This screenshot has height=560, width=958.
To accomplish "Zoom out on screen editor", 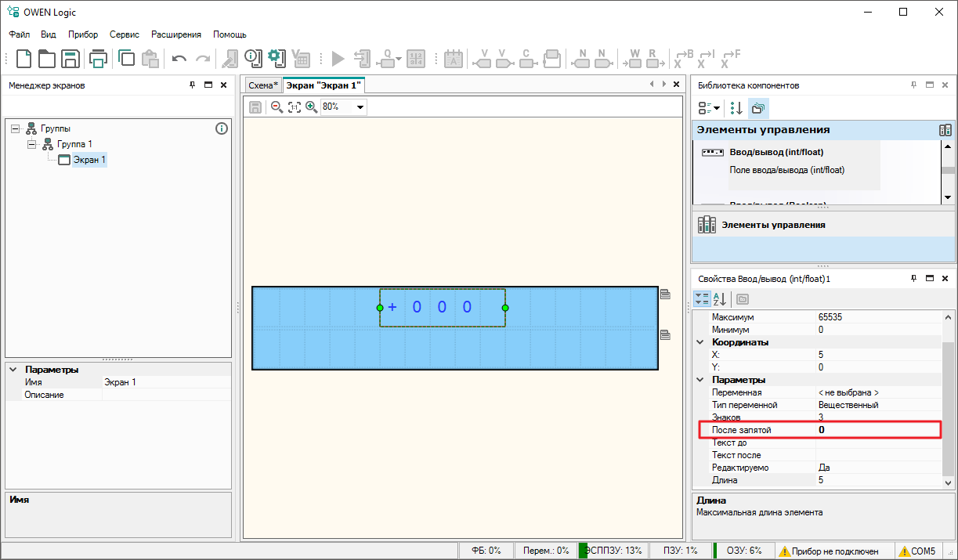I will (x=277, y=107).
